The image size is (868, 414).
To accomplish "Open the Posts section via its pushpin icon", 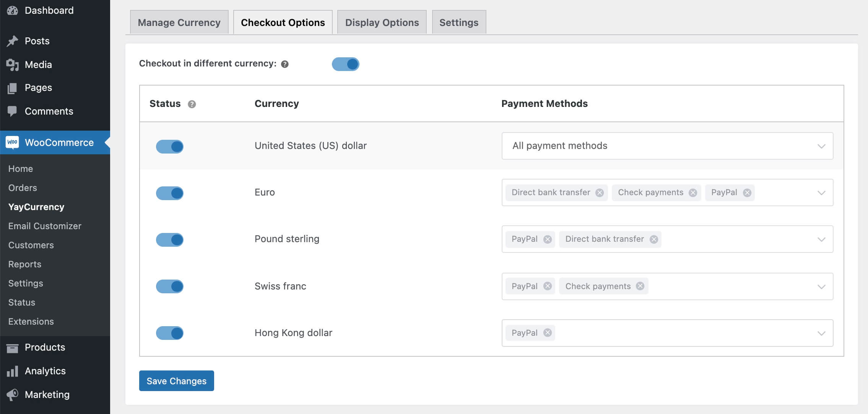I will 13,41.
